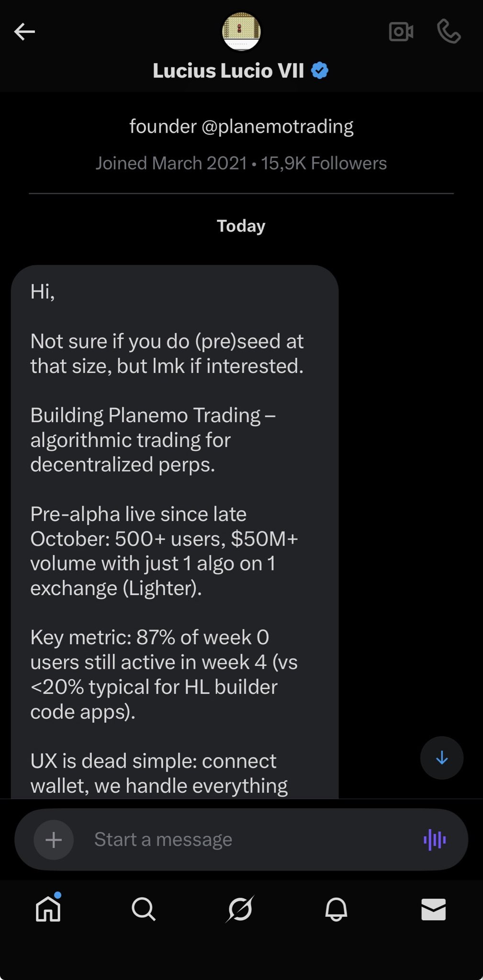Viewport: 483px width, 980px height.
Task: Tap the profile avatar thumbnail
Action: point(241,32)
